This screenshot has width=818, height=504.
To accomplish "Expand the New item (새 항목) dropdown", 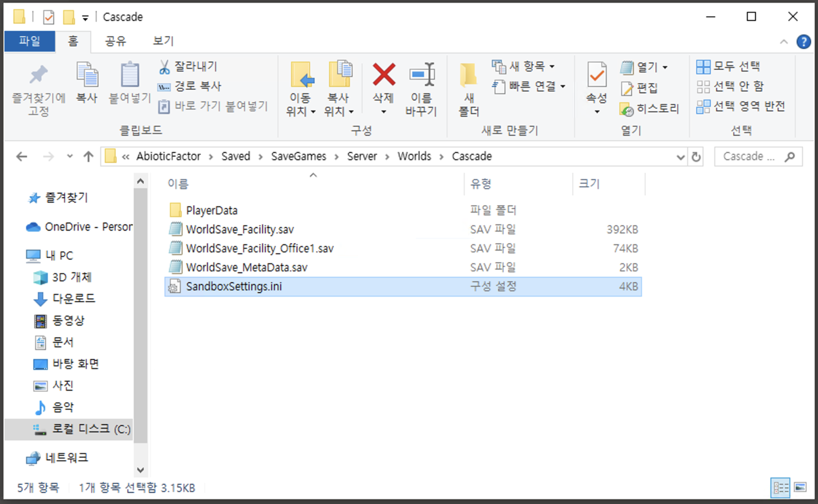I will pos(552,67).
